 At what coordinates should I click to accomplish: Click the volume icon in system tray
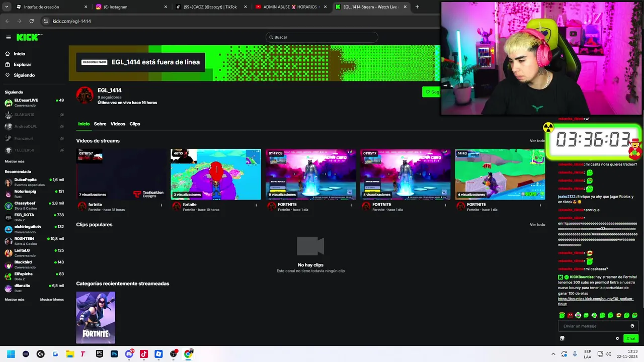pyautogui.click(x=608, y=354)
